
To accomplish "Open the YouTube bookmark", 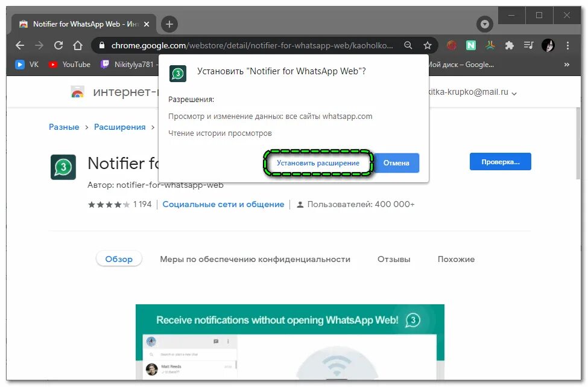I will pyautogui.click(x=69, y=65).
